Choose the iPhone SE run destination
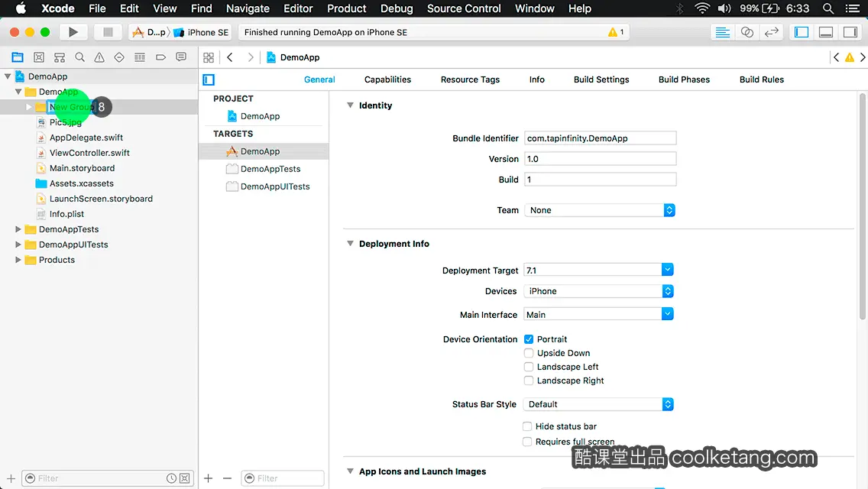The image size is (868, 489). [x=202, y=32]
